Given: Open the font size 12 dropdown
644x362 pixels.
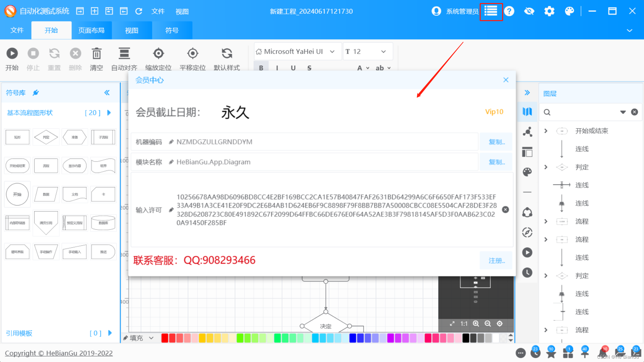Looking at the screenshot, I should pyautogui.click(x=383, y=51).
